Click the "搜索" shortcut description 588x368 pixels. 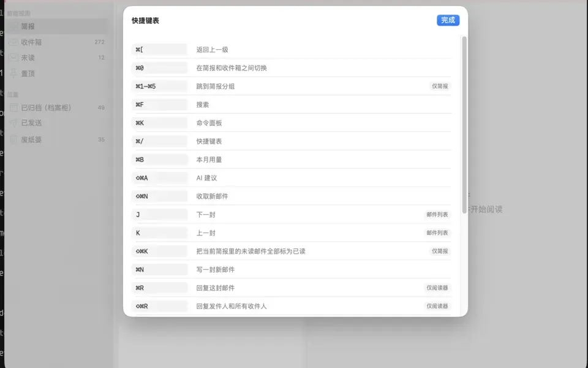pos(203,105)
